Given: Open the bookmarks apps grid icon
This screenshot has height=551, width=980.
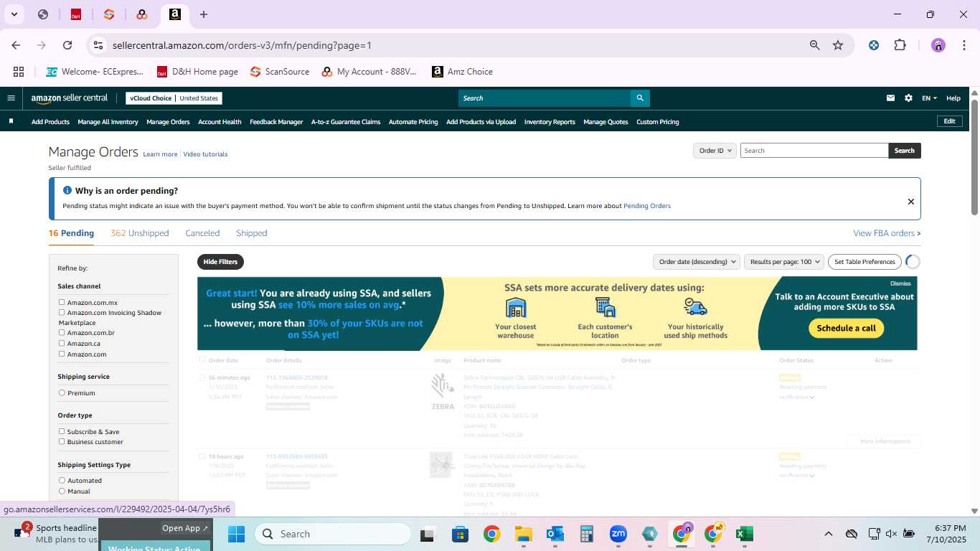Looking at the screenshot, I should point(19,72).
